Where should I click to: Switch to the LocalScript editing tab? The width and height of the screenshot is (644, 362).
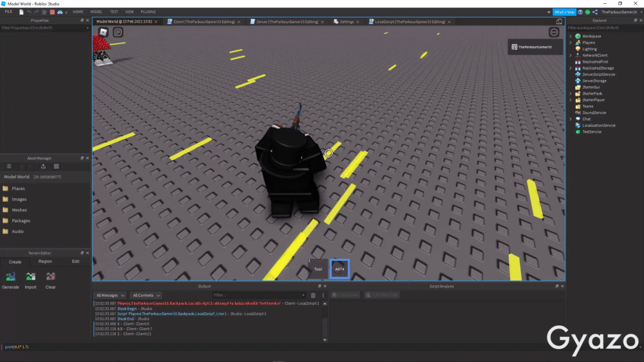click(x=410, y=22)
